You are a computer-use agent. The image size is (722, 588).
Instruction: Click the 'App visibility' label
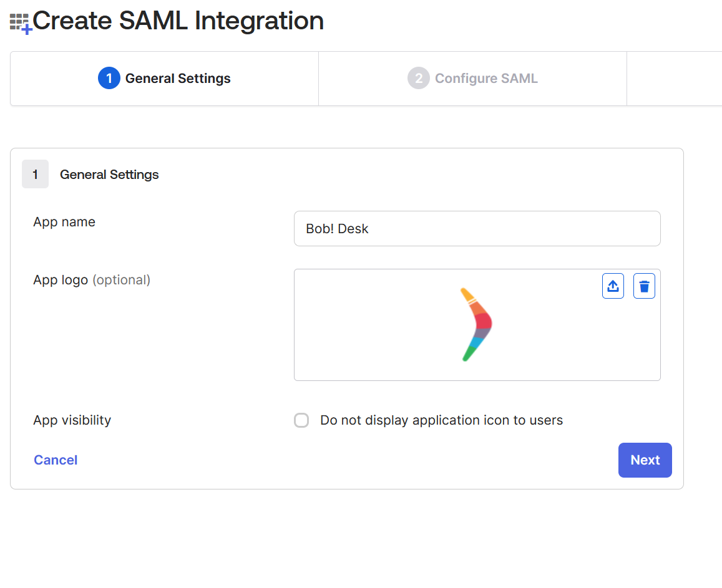72,420
